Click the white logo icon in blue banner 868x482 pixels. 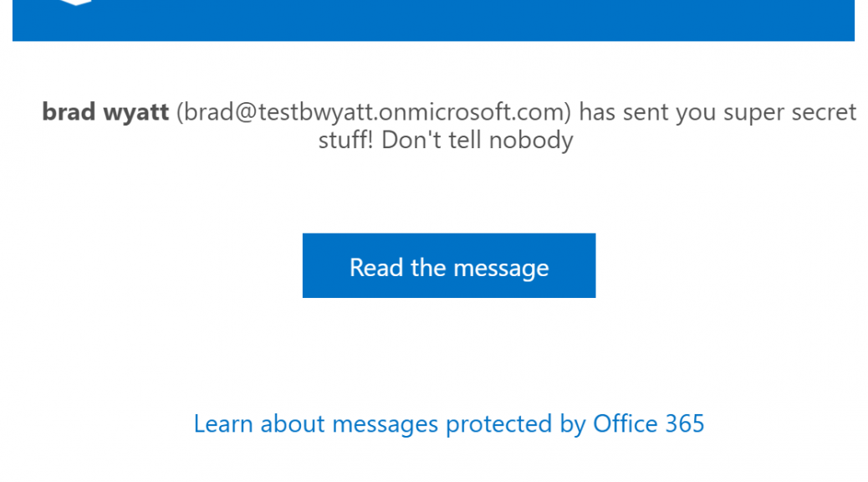(76, 3)
